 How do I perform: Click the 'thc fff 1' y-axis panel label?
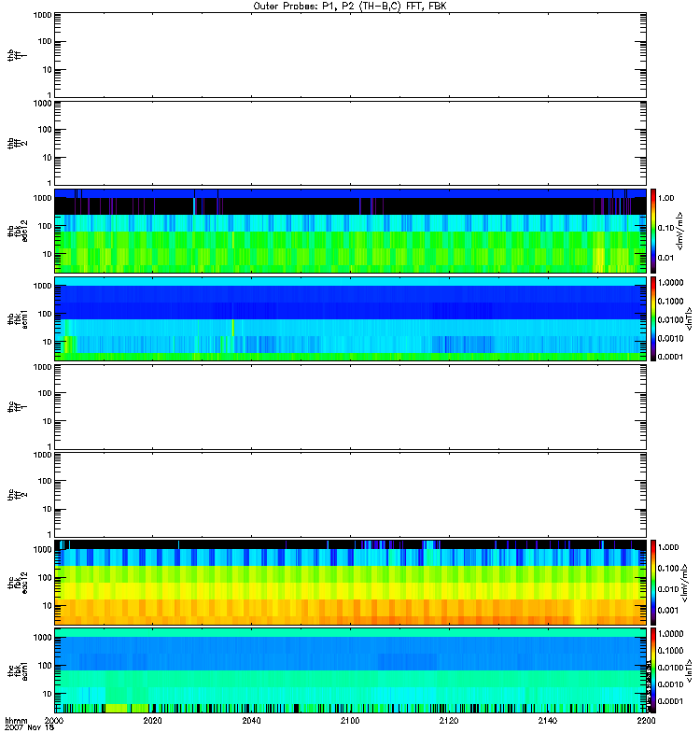pyautogui.click(x=18, y=407)
